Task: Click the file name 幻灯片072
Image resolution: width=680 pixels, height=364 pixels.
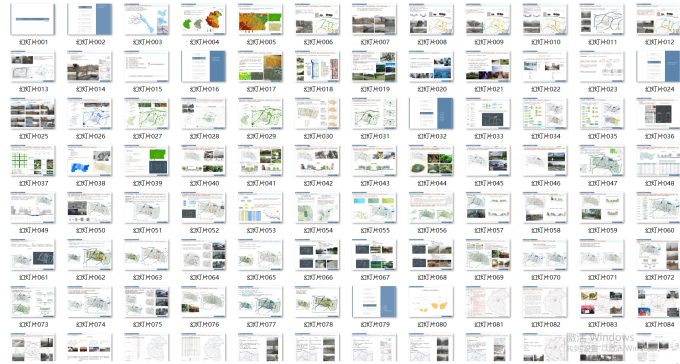Action: tap(659, 277)
